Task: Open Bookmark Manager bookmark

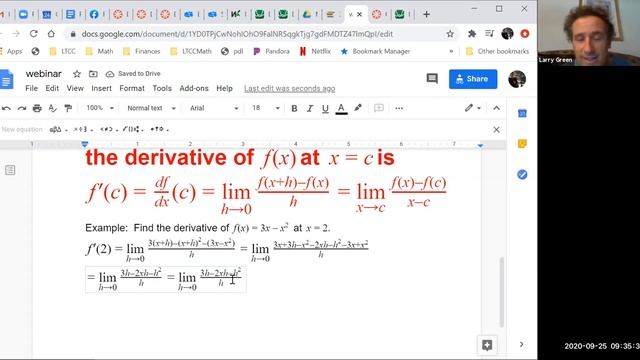Action: [375, 51]
